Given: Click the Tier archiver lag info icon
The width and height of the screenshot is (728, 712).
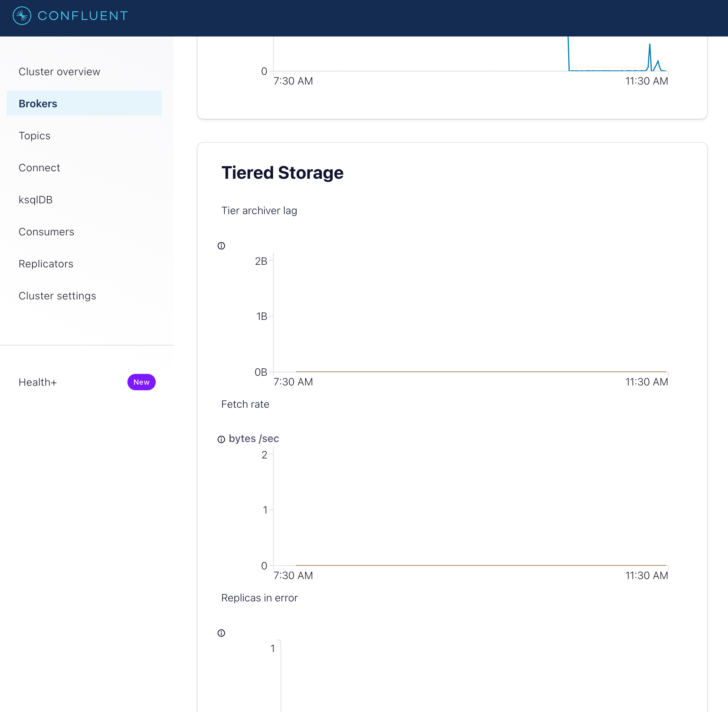Looking at the screenshot, I should coord(221,246).
